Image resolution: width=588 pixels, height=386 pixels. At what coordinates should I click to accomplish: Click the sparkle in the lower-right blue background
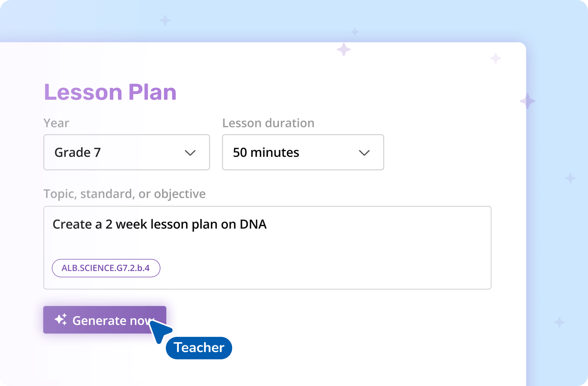pyautogui.click(x=559, y=322)
